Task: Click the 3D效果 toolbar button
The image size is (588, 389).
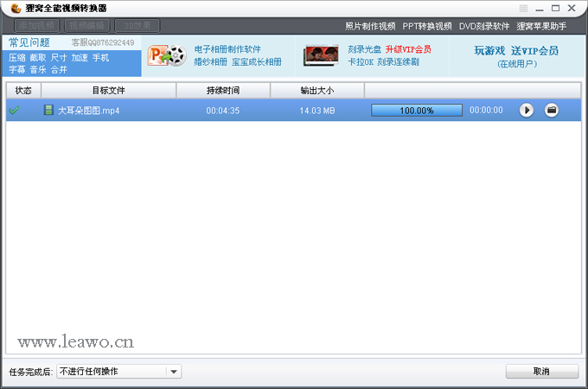Action: [137, 26]
